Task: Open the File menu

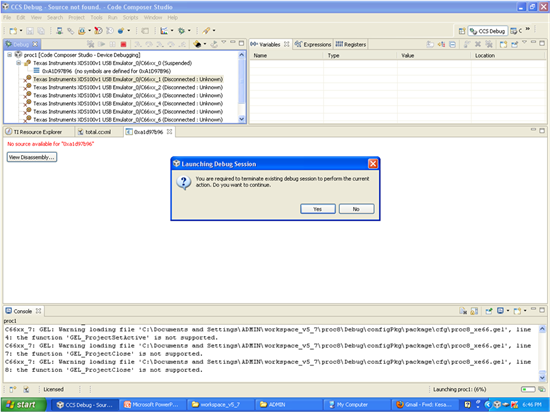Action: (7, 18)
